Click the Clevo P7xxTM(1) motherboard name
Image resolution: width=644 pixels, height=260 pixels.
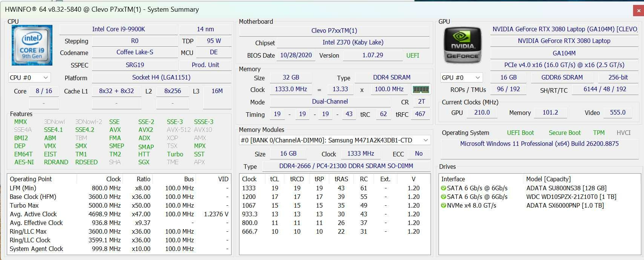pyautogui.click(x=334, y=31)
